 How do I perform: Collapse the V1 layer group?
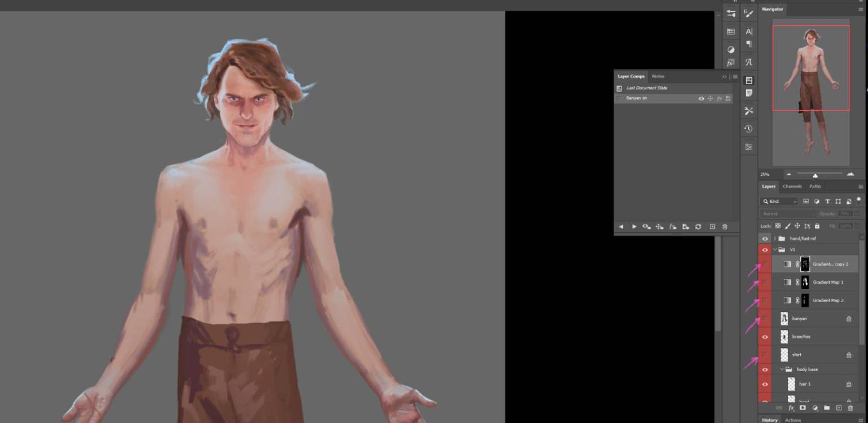(775, 250)
